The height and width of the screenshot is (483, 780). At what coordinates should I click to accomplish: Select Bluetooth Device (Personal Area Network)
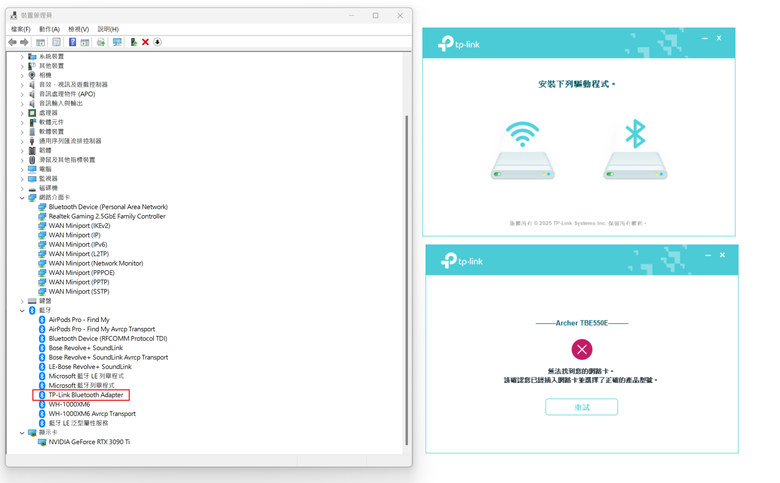tap(108, 207)
